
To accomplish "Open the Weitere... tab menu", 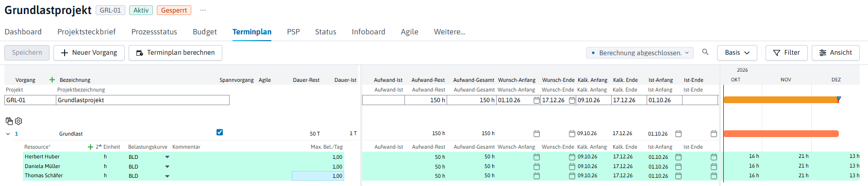I will (450, 32).
